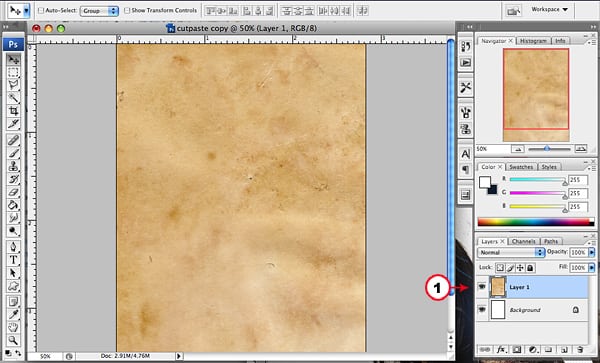Switch to the Channels tab
The height and width of the screenshot is (363, 600).
[x=523, y=241]
